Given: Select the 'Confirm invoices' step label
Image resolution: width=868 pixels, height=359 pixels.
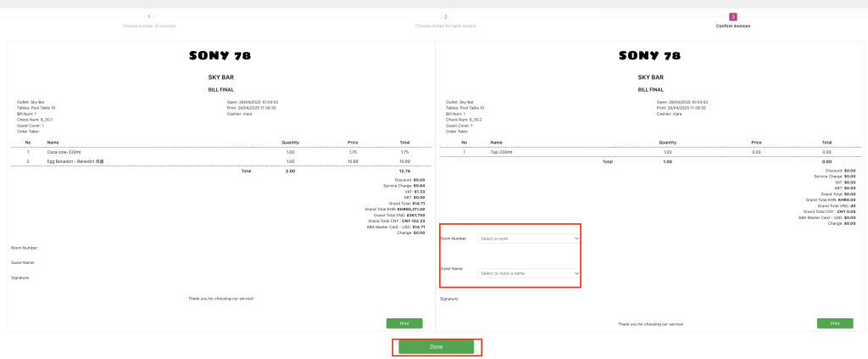Looking at the screenshot, I should 732,26.
